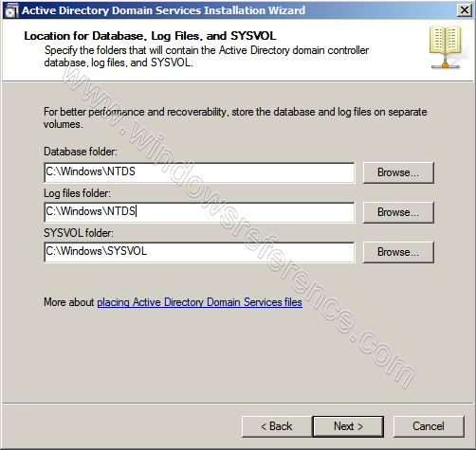Click into the Log files folder path field
Viewport: 476px width, 450px height.
[199, 212]
